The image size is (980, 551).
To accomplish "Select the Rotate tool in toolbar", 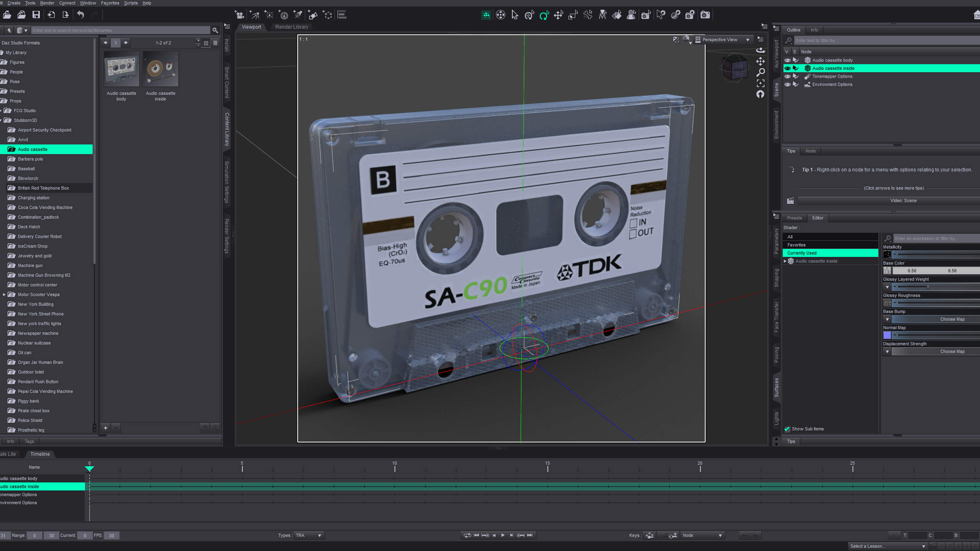I will tap(544, 15).
